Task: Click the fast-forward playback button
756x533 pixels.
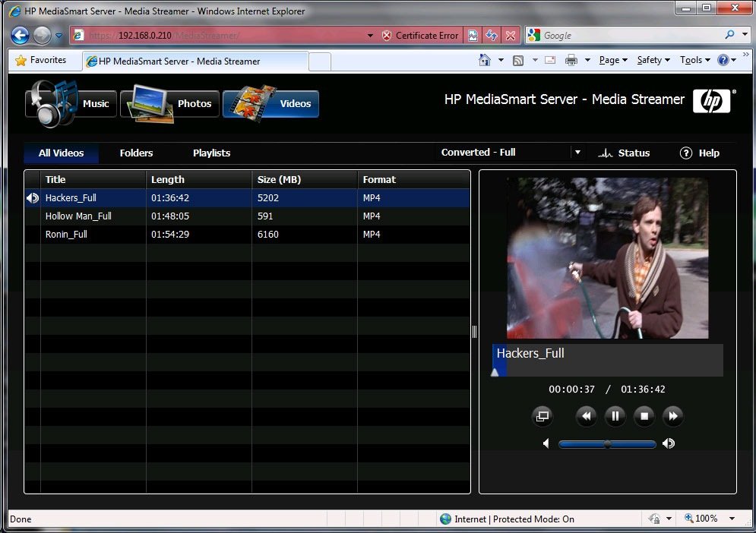Action: [673, 416]
